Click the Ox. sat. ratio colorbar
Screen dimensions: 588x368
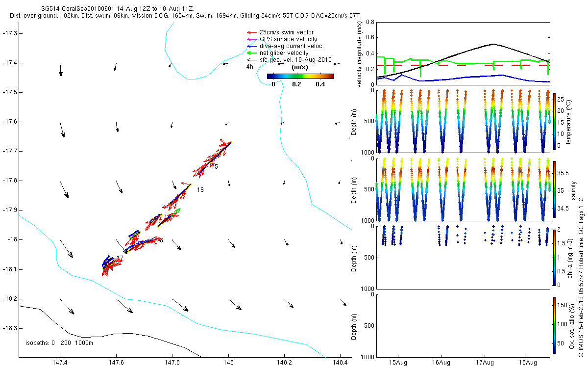point(554,325)
